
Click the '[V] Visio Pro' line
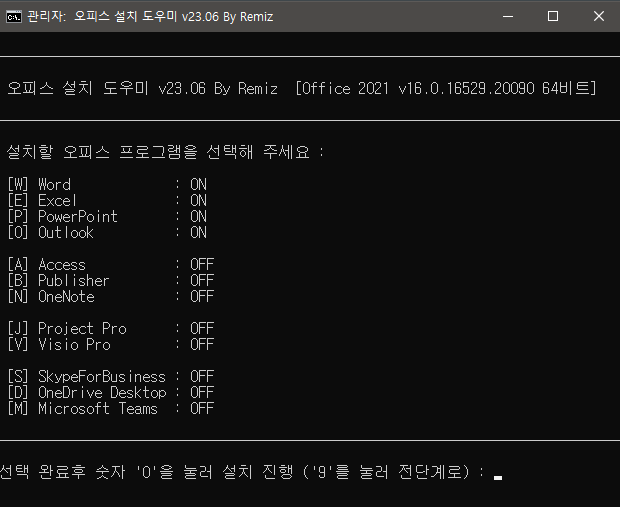(111, 344)
